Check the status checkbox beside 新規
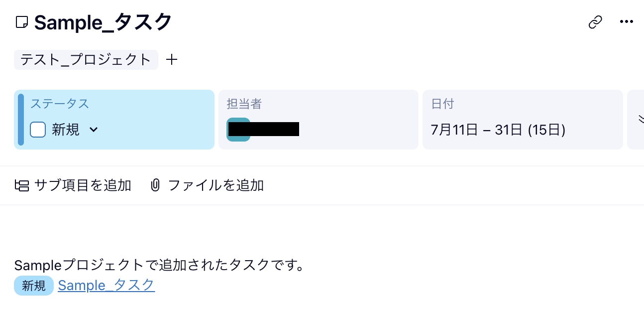644x318 pixels. pyautogui.click(x=38, y=130)
